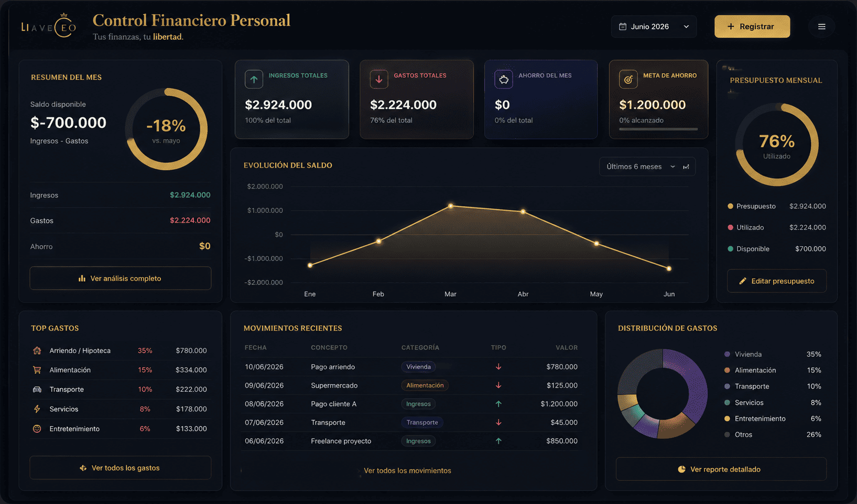Click the $1.200.000 value for Pago cliente A
The image size is (857, 504).
pyautogui.click(x=559, y=404)
